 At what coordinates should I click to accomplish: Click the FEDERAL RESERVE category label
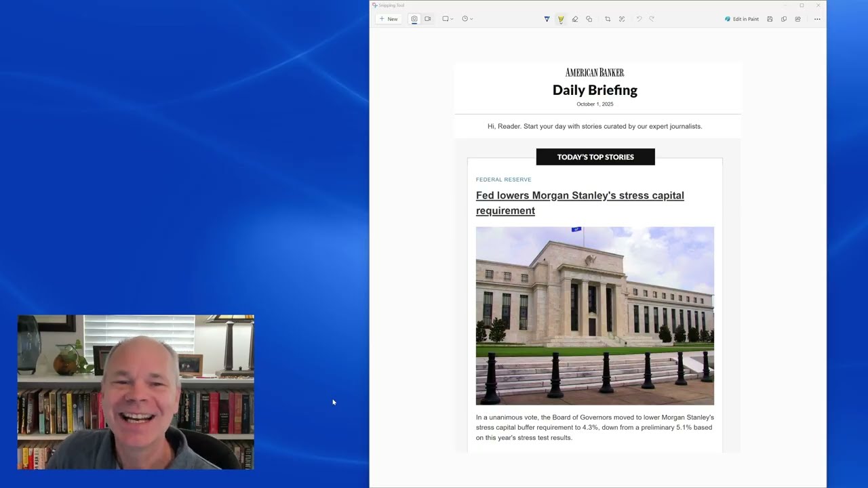click(503, 180)
